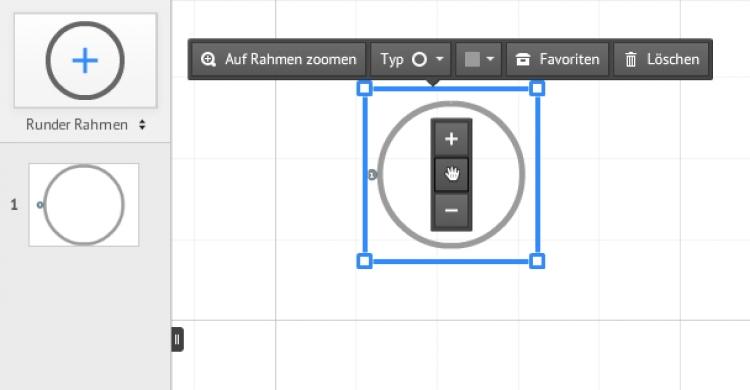Viewport: 750px width, 390px height.
Task: Click the trash icon next to Löschen
Action: pyautogui.click(x=631, y=59)
